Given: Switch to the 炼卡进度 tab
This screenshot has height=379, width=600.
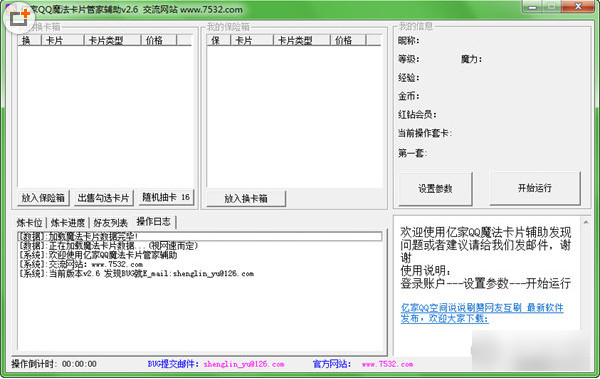Looking at the screenshot, I should click(68, 223).
